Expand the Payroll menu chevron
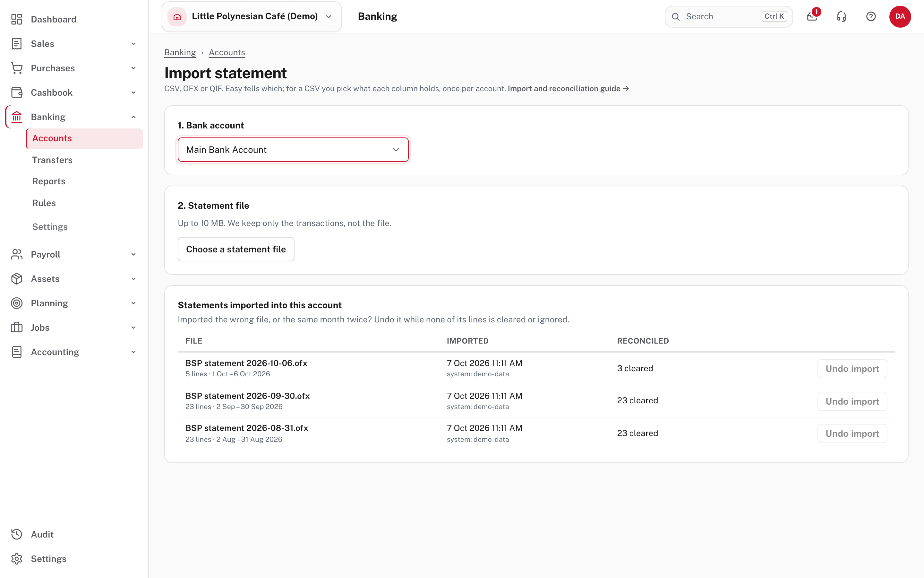The image size is (924, 578). 133,254
